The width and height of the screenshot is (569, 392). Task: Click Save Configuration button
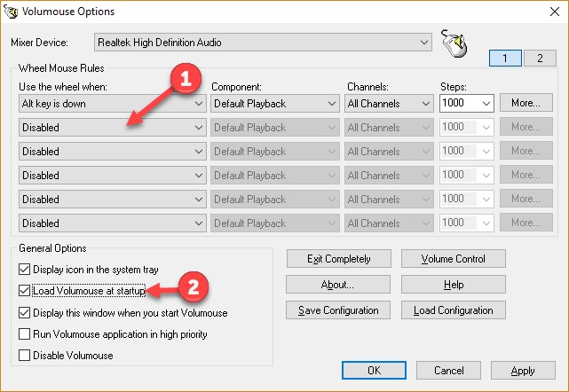[x=337, y=310]
